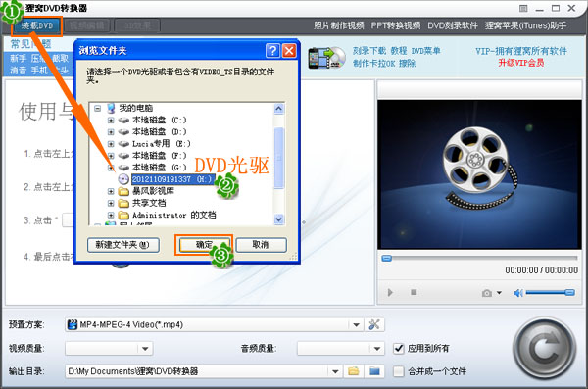Open output directory blue folder icon
Screen dimensions: 588x389
(374, 371)
